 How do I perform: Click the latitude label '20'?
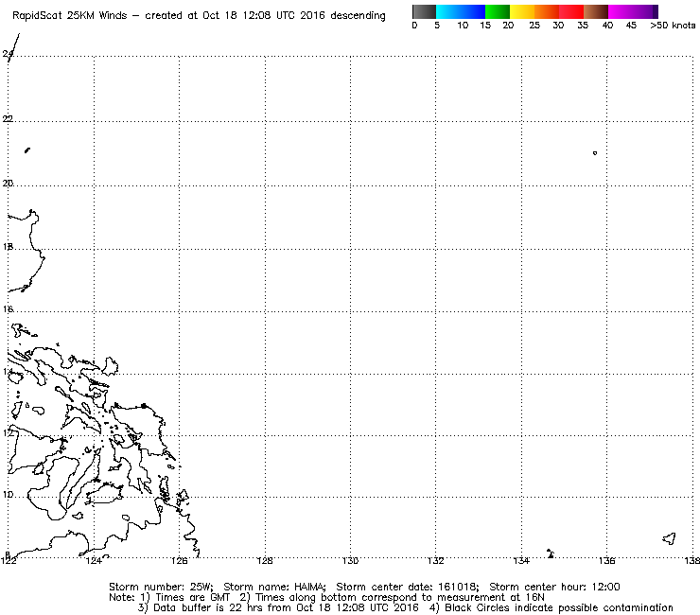(8, 184)
